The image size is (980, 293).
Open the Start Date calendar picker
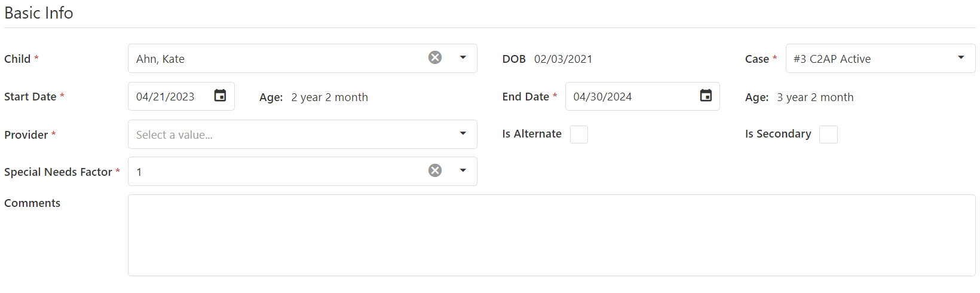tap(220, 96)
